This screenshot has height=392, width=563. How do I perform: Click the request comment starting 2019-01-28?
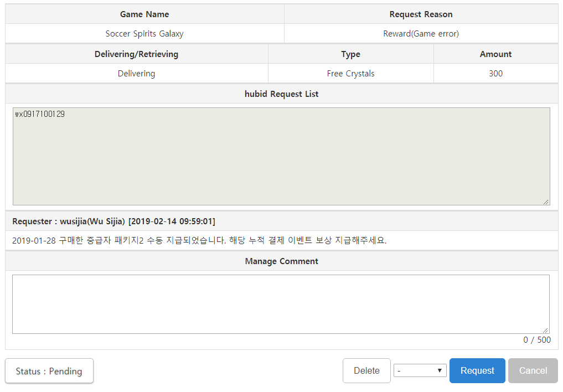pos(199,240)
